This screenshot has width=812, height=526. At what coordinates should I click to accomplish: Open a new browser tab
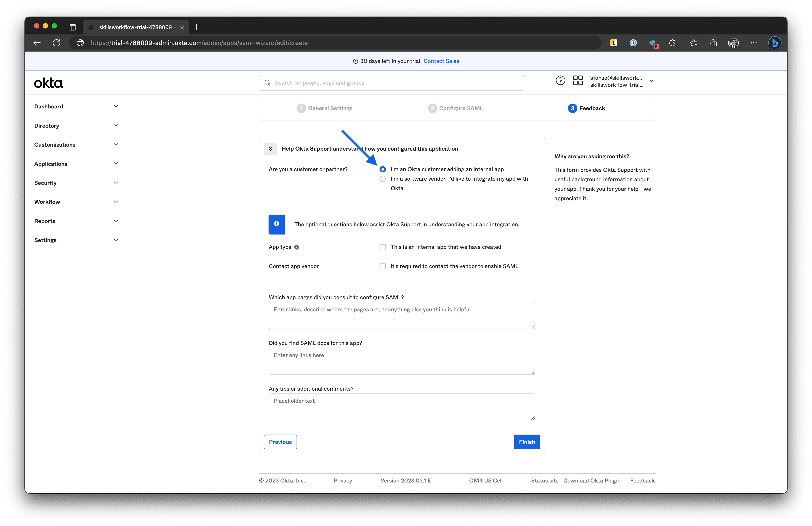[197, 27]
